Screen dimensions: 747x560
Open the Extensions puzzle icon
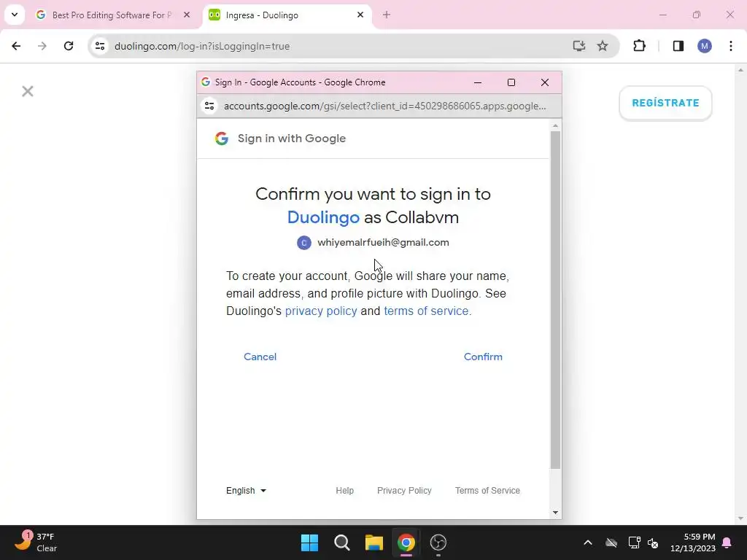[639, 46]
